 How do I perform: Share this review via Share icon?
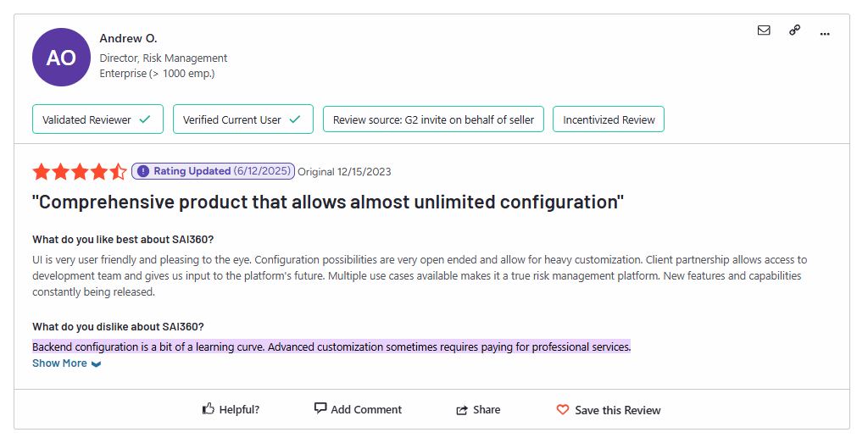pos(462,410)
